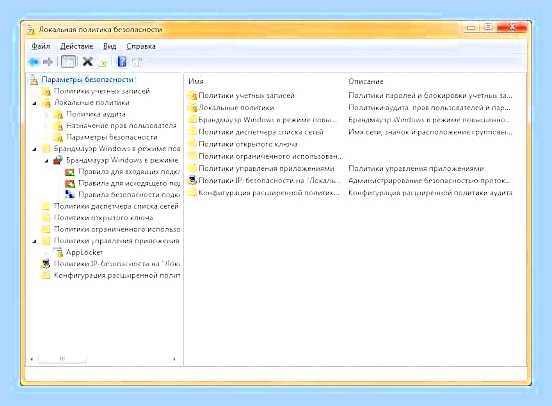The height and width of the screenshot is (406, 552).
Task: Click the right arrow of tree horizontal scrollbar
Action: (174, 359)
